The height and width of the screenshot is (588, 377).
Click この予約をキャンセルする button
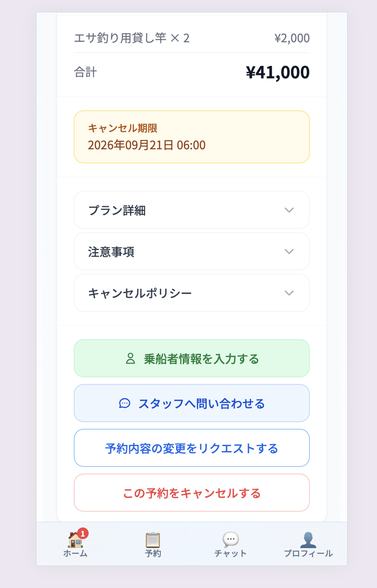tap(192, 493)
